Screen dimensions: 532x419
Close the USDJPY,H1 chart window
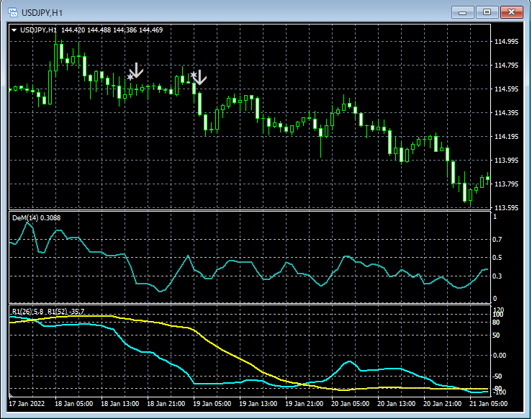coord(513,12)
